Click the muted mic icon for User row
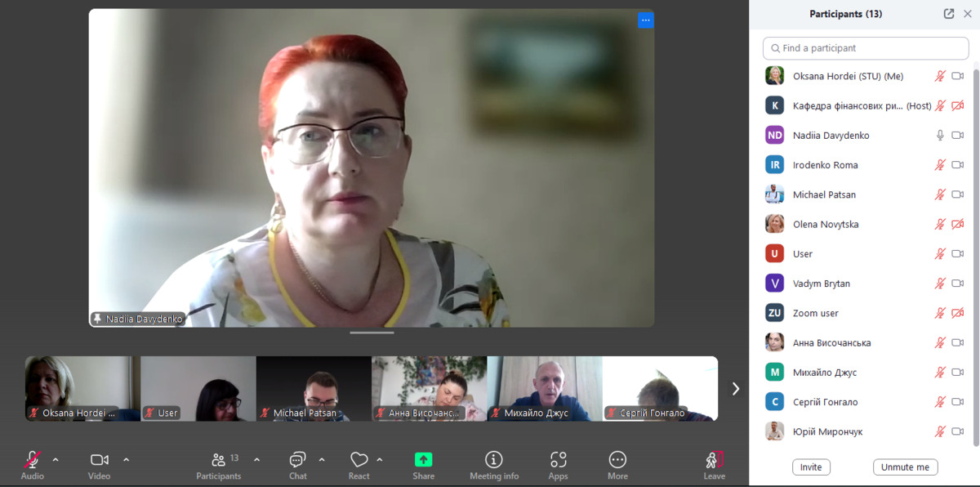This screenshot has height=487, width=980. [x=940, y=254]
